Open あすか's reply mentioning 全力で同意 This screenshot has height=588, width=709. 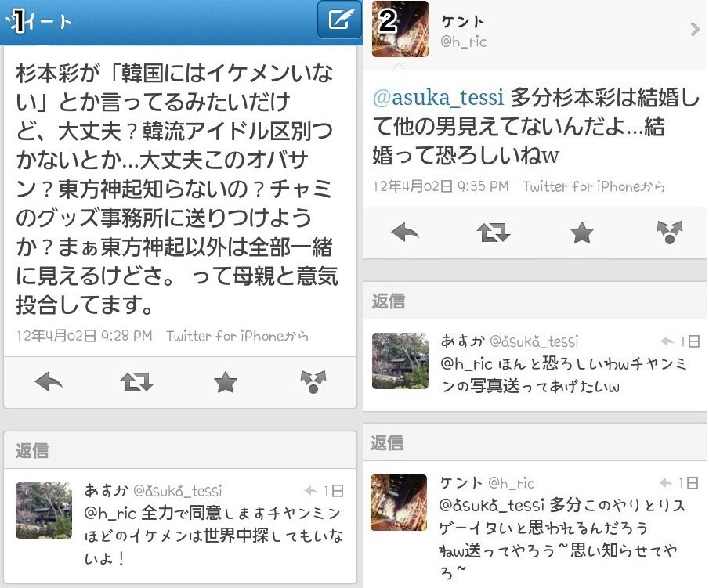(x=180, y=525)
